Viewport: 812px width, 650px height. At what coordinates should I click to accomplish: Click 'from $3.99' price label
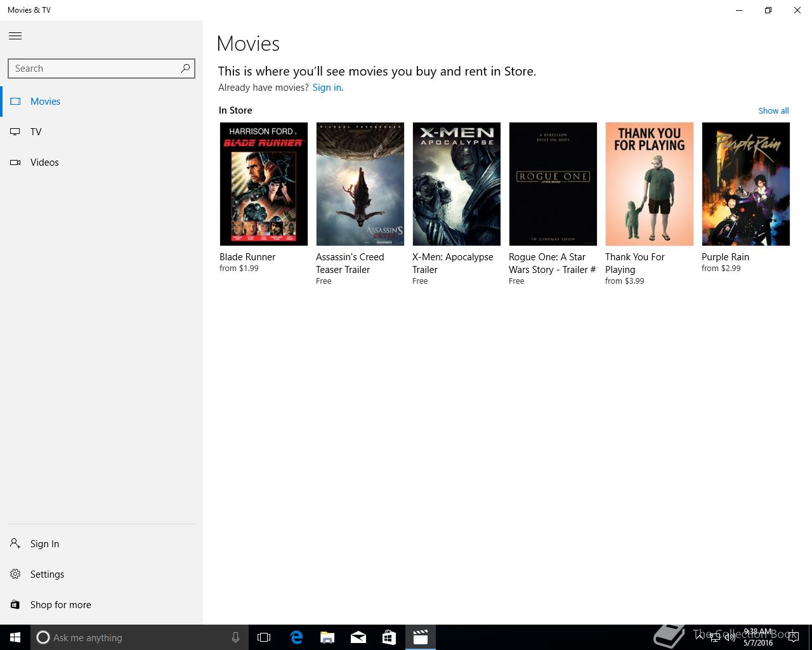pyautogui.click(x=625, y=281)
